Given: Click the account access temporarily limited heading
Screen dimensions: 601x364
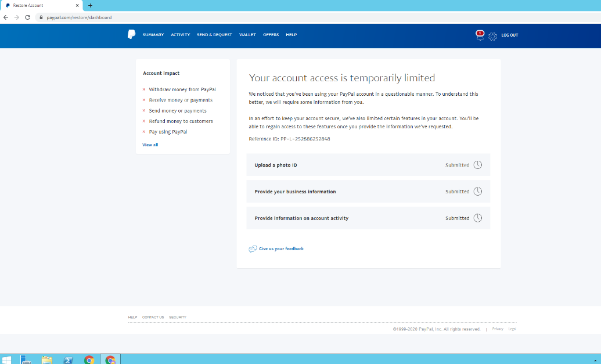Looking at the screenshot, I should (342, 78).
